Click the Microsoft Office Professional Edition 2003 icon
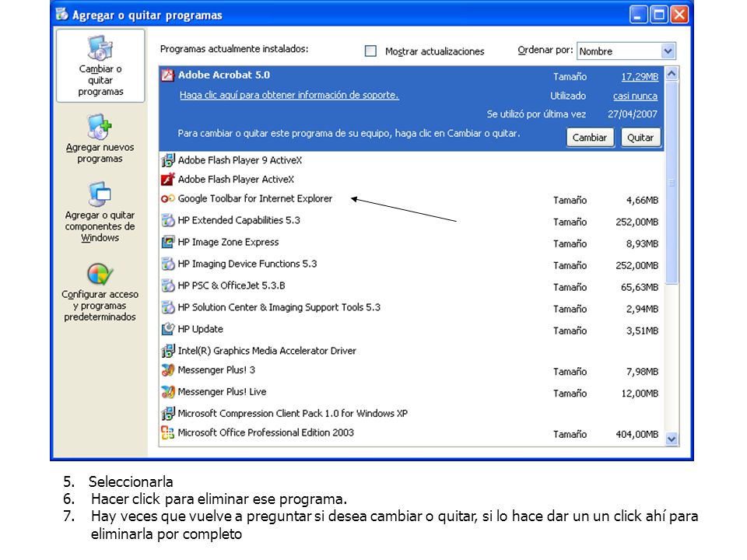 pyautogui.click(x=168, y=432)
